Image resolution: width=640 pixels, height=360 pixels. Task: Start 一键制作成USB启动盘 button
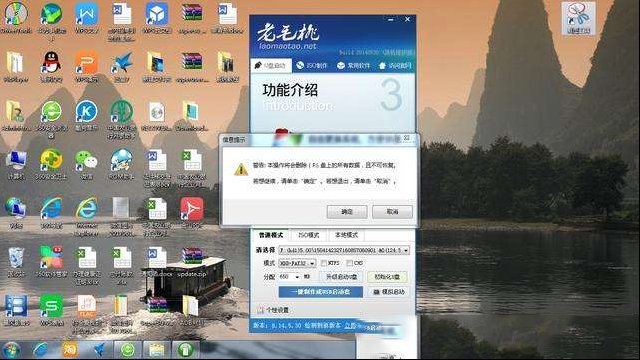pos(320,292)
